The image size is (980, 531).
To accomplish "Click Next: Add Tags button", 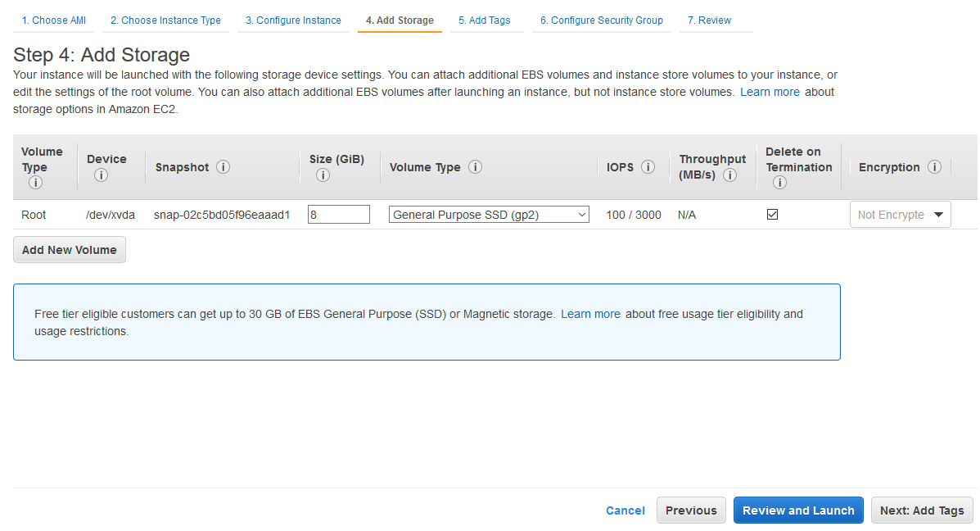I will pos(922,511).
